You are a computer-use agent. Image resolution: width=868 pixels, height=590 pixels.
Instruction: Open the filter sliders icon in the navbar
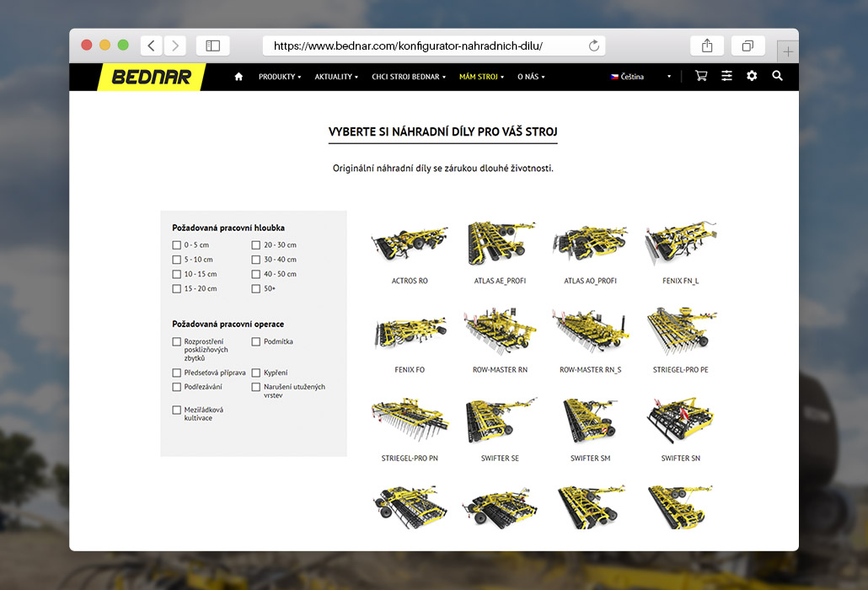[x=726, y=76]
